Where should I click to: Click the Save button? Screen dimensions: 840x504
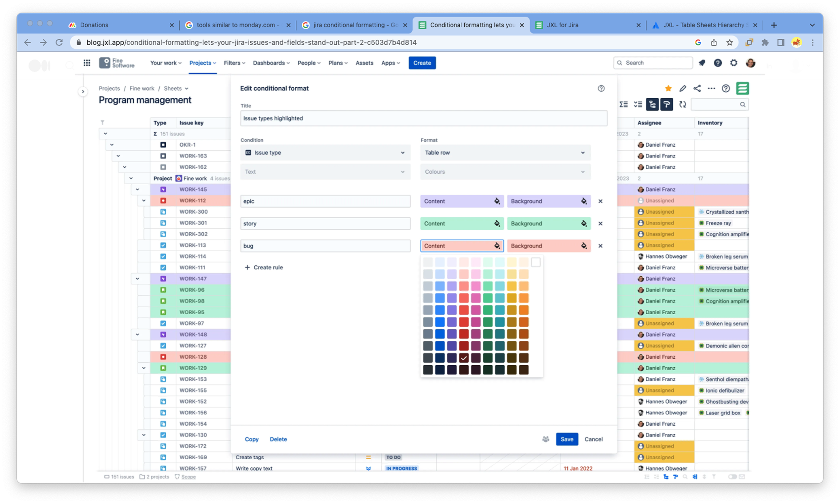coord(566,439)
